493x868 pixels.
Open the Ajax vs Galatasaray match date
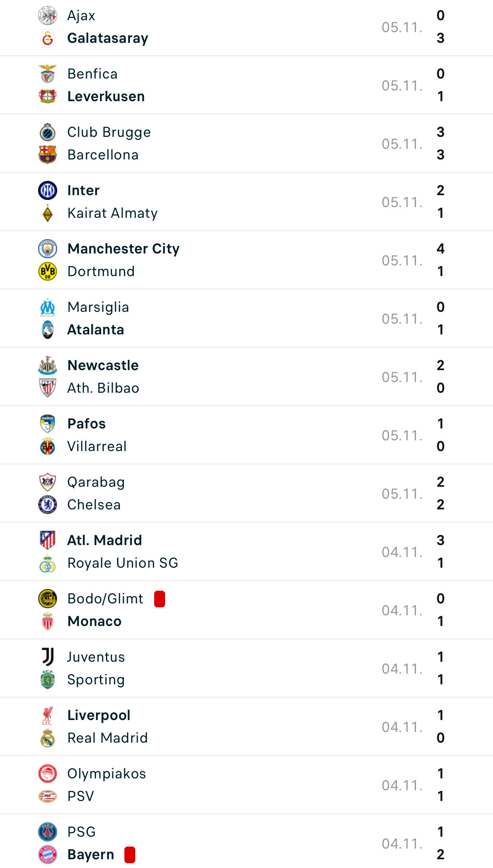tap(402, 27)
